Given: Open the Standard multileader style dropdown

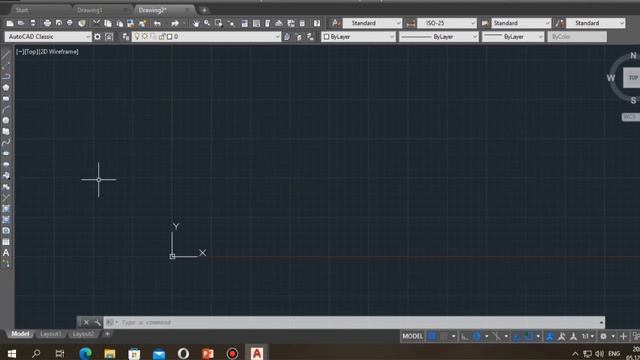Looking at the screenshot, I should click(x=596, y=23).
